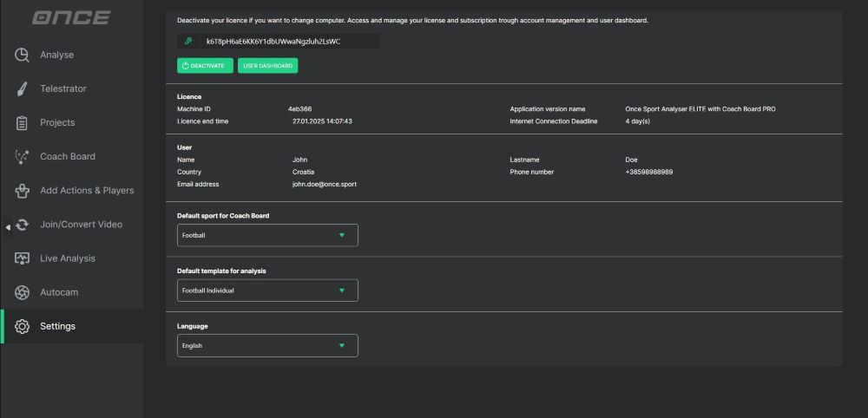Collapse the sidebar using the left arrow
The width and height of the screenshot is (868, 418).
tap(8, 227)
